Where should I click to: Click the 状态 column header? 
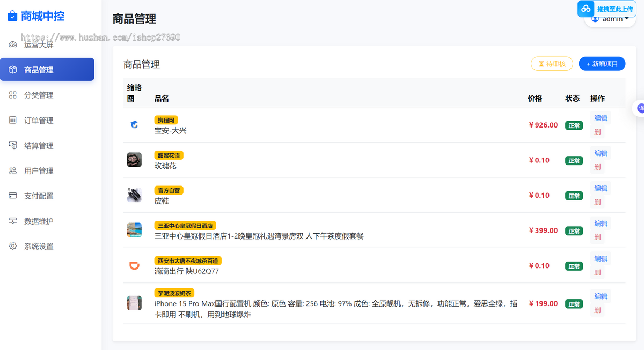click(572, 99)
